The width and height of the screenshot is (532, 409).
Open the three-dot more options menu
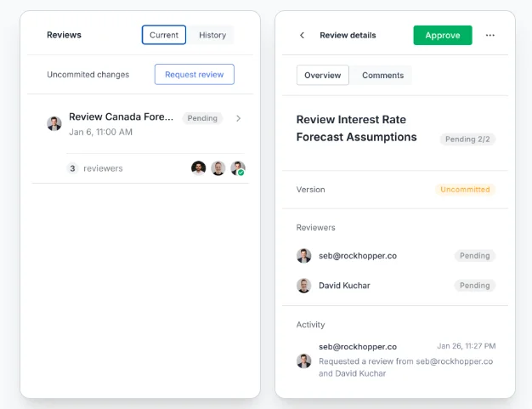[x=490, y=36]
